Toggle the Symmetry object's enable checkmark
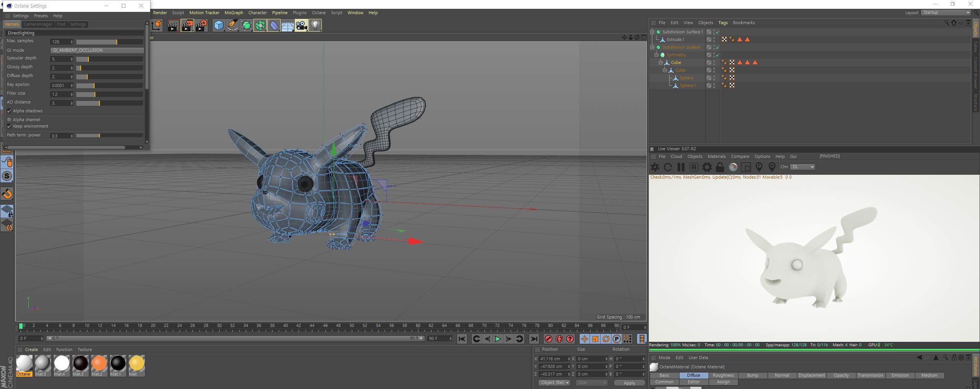Screen dimensions: 980x389 click(x=717, y=55)
